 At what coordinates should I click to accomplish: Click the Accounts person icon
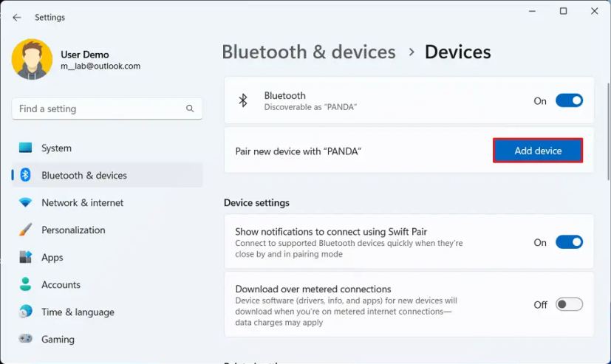(26, 284)
